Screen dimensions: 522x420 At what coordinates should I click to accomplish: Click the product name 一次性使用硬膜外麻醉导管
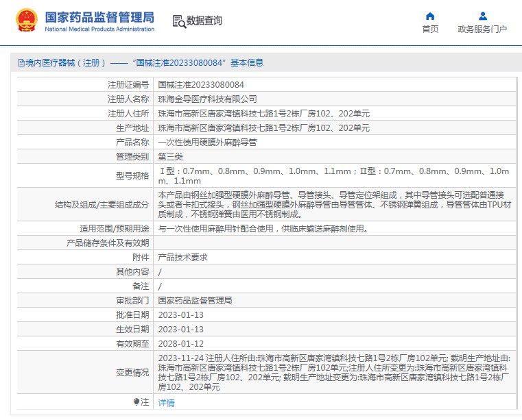pyautogui.click(x=207, y=143)
